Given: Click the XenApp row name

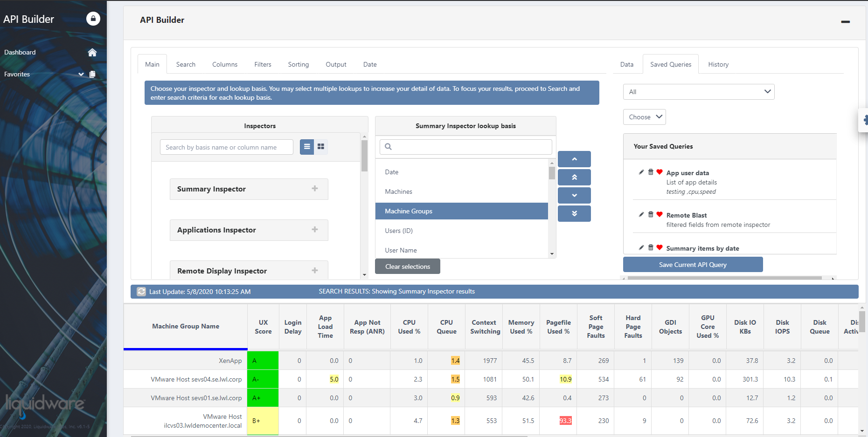Looking at the screenshot, I should pyautogui.click(x=230, y=361).
